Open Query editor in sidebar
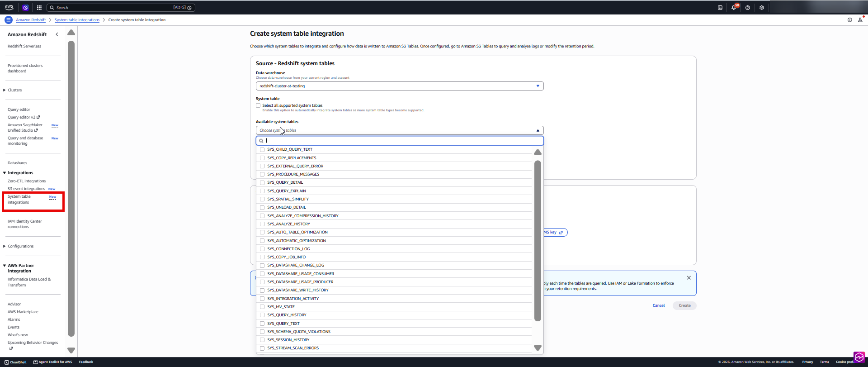 click(x=19, y=110)
